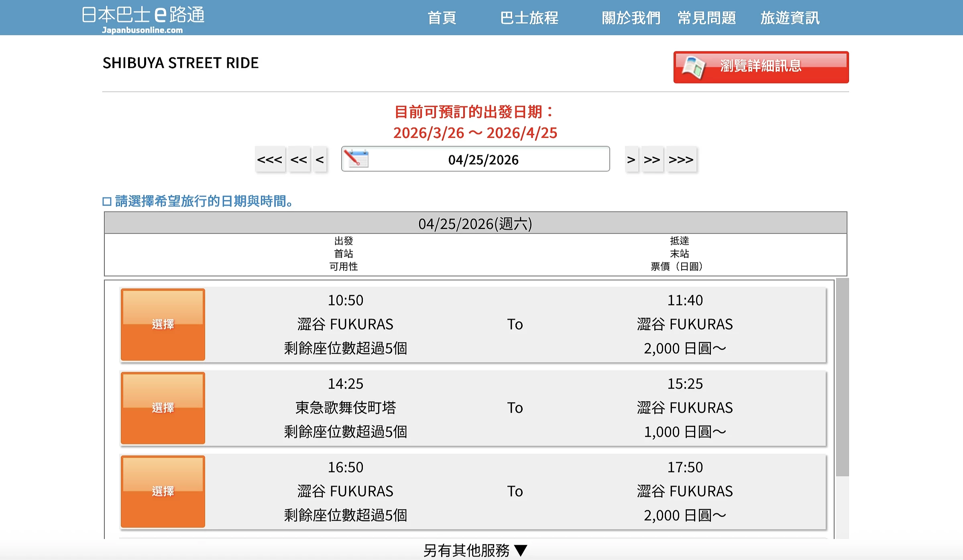The height and width of the screenshot is (560, 963).
Task: Open 巴士旅程 menu item
Action: point(529,18)
